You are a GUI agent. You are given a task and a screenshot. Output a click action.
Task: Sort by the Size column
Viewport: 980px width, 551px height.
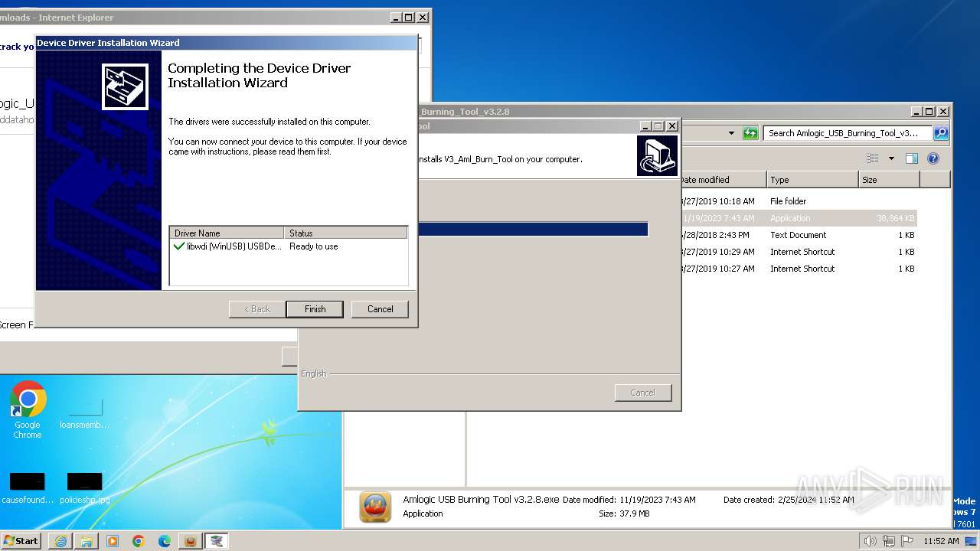[x=889, y=180]
